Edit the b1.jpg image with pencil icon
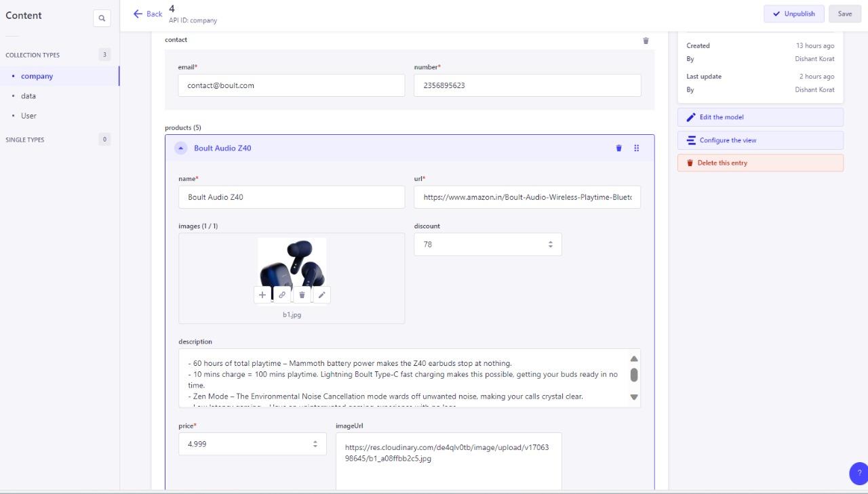This screenshot has width=868, height=494. (x=322, y=295)
